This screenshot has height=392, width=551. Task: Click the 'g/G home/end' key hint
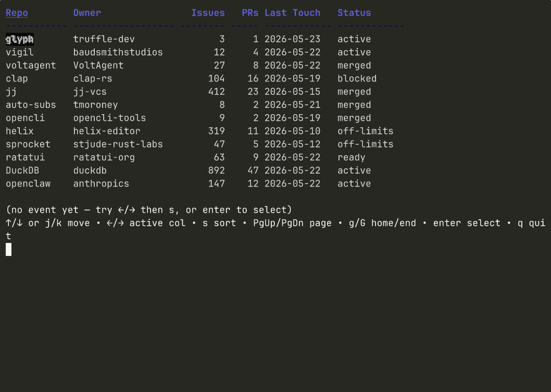[382, 223]
